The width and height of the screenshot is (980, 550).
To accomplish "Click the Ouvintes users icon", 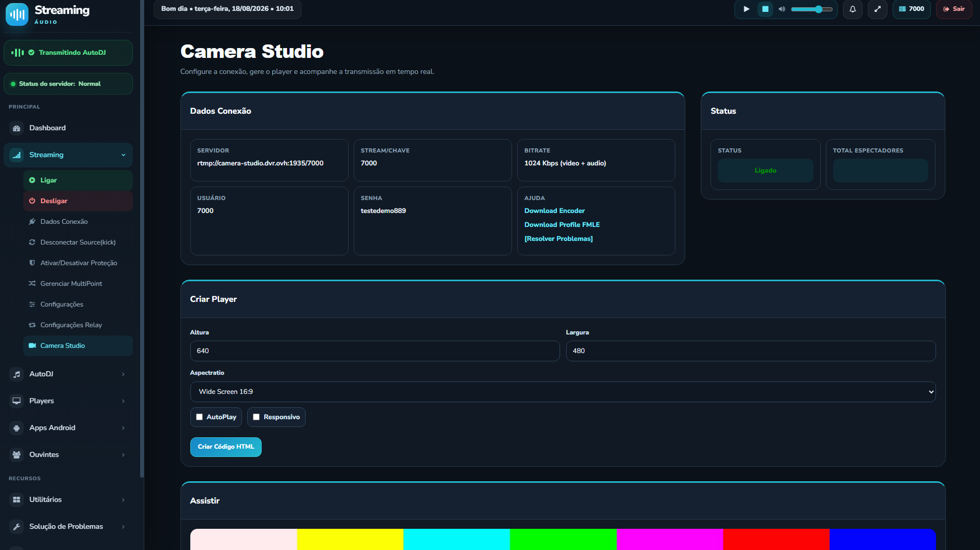I will 17,455.
